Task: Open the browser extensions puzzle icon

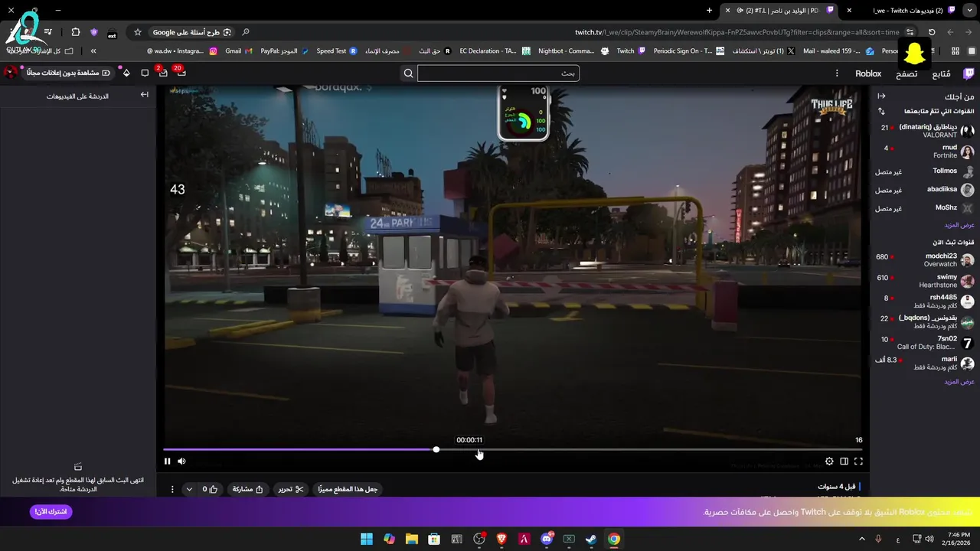Action: point(75,32)
